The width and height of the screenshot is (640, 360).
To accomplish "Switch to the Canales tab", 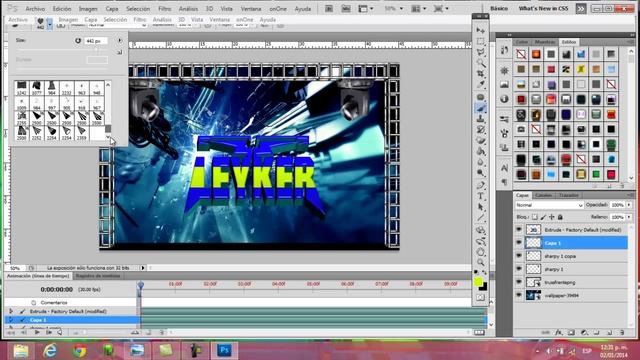I will click(543, 195).
